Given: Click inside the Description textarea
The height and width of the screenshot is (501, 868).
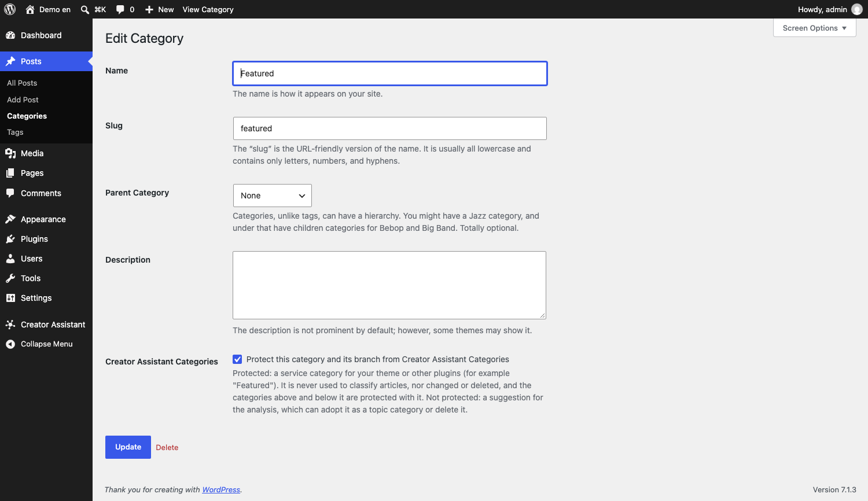Looking at the screenshot, I should point(389,285).
